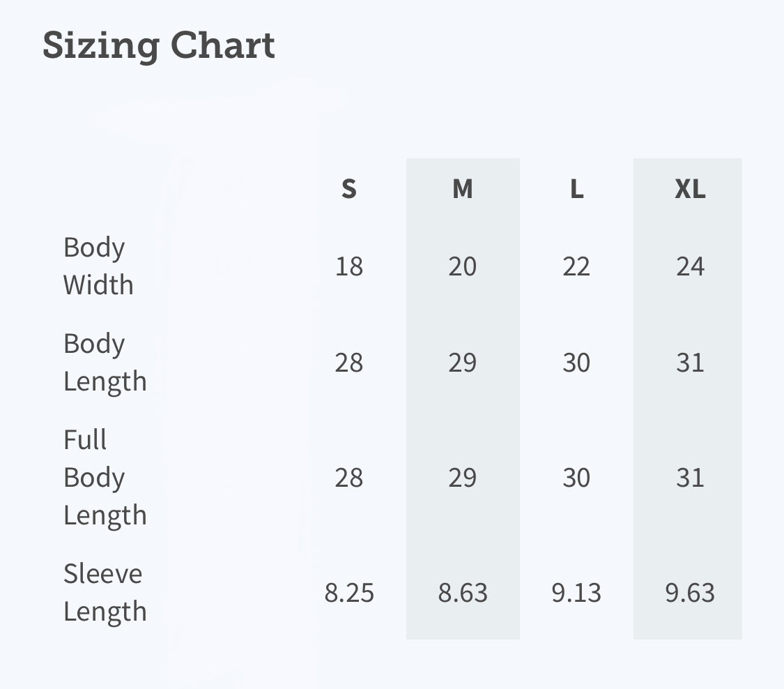Image resolution: width=784 pixels, height=689 pixels.
Task: Click Full Body Length value for XL
Action: tap(690, 478)
